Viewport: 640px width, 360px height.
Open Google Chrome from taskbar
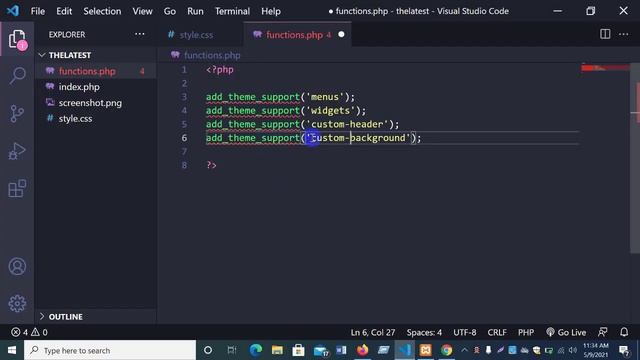click(447, 350)
